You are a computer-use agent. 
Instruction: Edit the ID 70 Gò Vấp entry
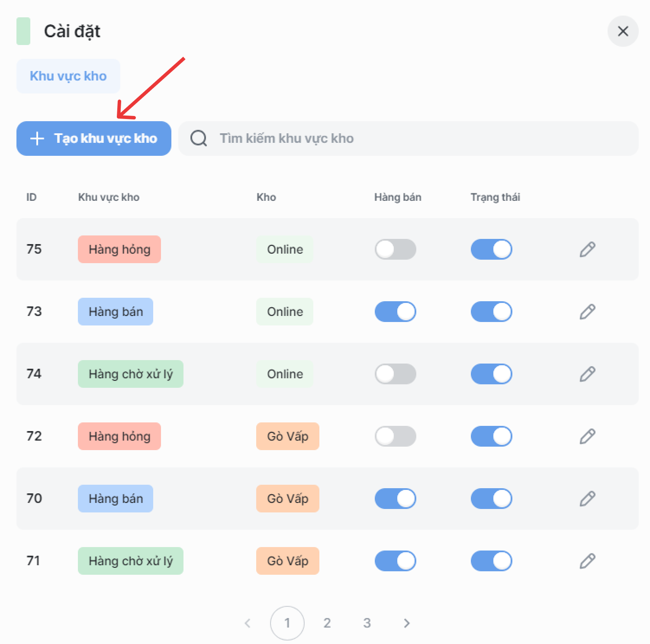point(587,499)
